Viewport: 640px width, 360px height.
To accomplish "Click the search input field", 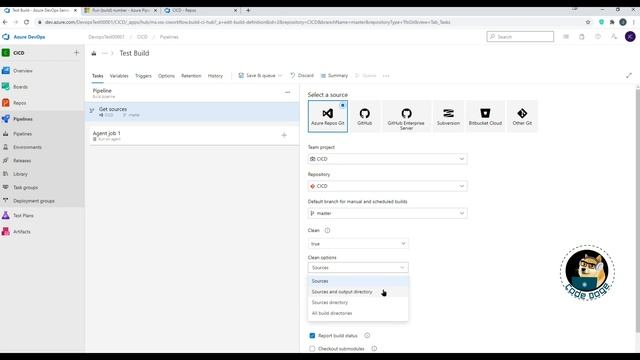I will pos(520,37).
